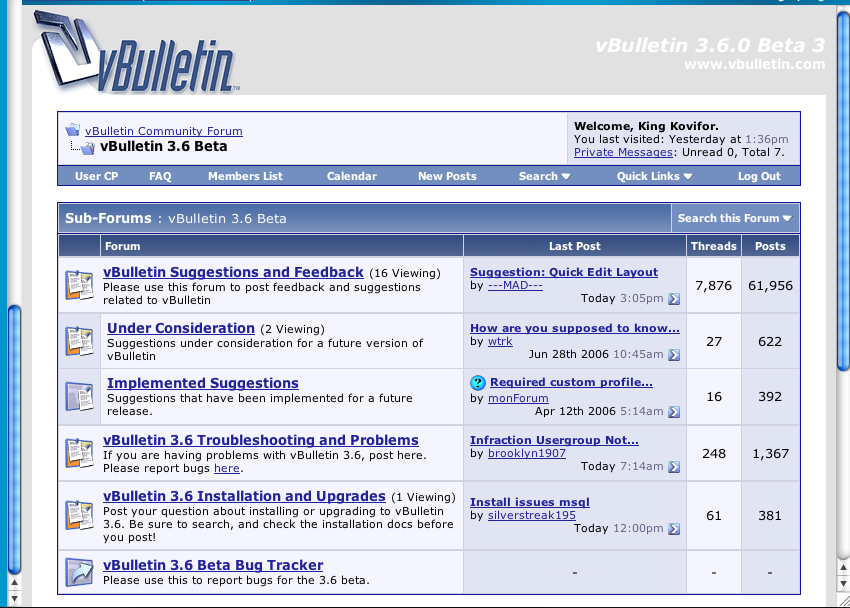This screenshot has height=608, width=850.
Task: Click the Under Consideration forum status icon
Action: pos(79,342)
